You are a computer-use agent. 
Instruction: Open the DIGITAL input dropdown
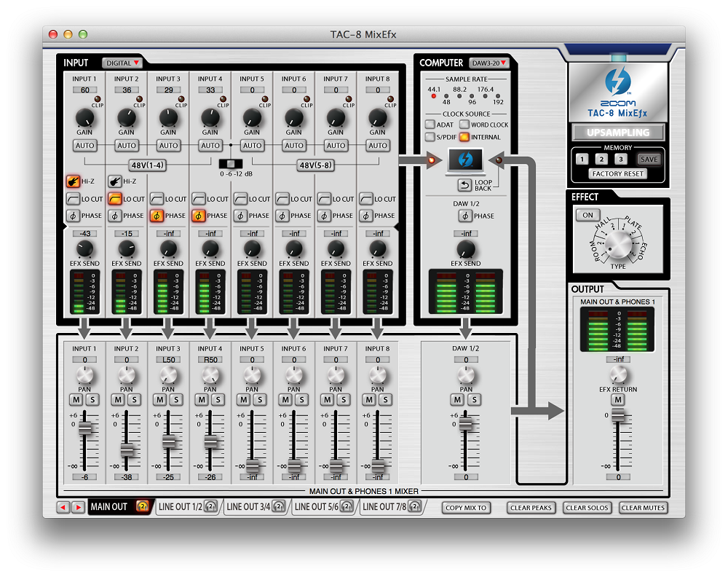click(122, 63)
